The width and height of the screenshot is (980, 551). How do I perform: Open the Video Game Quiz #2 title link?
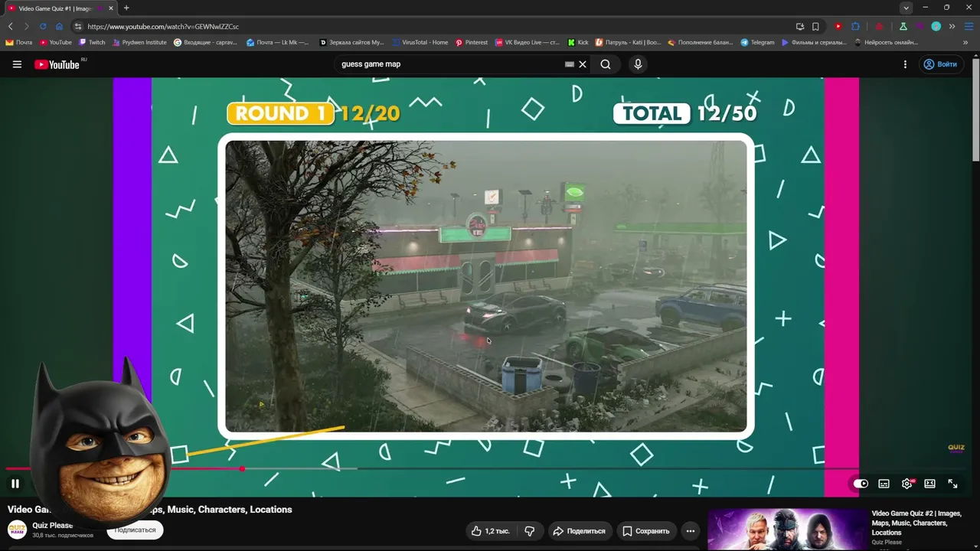916,523
